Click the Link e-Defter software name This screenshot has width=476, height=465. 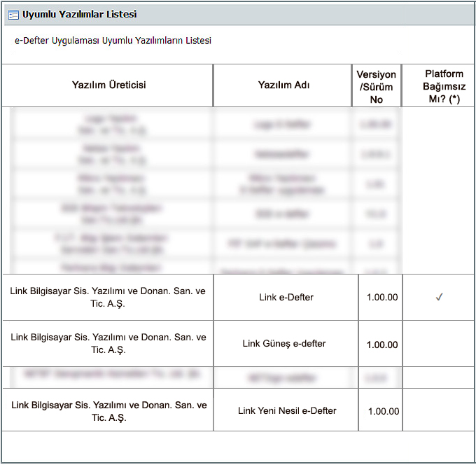coord(286,297)
